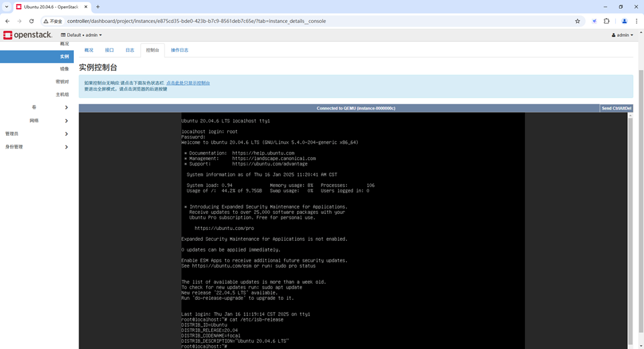Click the text 'https://ubuntu.com/pro' in the console
The image size is (644, 349).
click(x=225, y=228)
